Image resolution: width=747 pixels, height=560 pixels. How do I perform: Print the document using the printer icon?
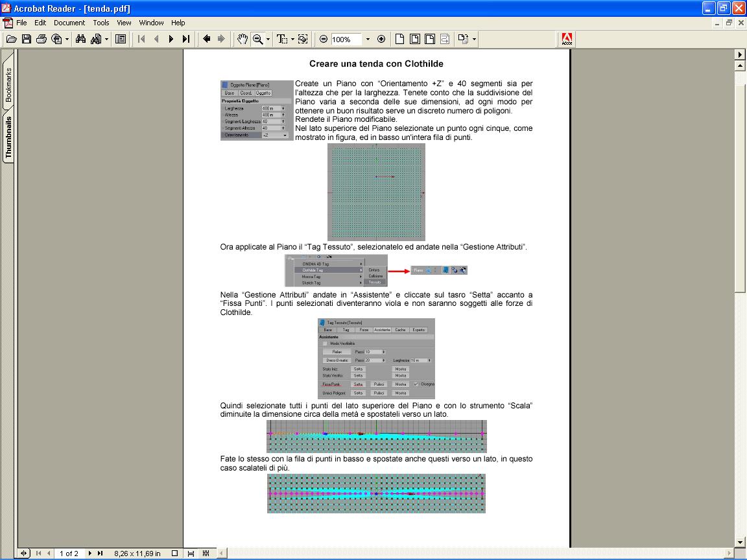pos(41,39)
